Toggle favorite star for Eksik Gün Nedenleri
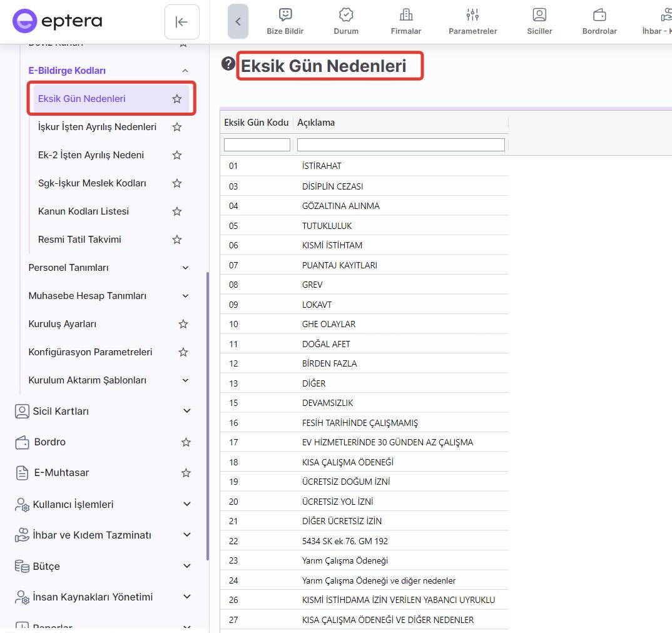The image size is (672, 633). pos(177,99)
